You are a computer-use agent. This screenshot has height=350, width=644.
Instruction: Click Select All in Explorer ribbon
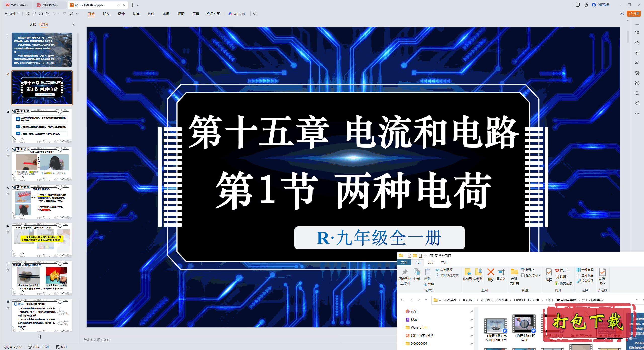585,270
